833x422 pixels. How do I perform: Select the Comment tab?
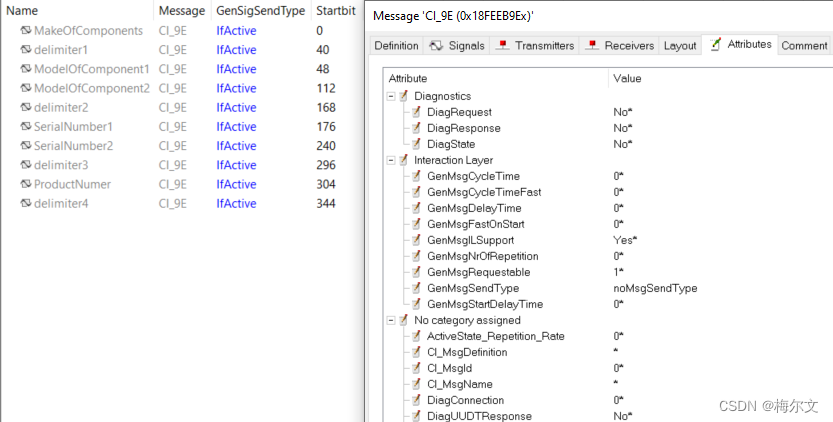[x=804, y=45]
